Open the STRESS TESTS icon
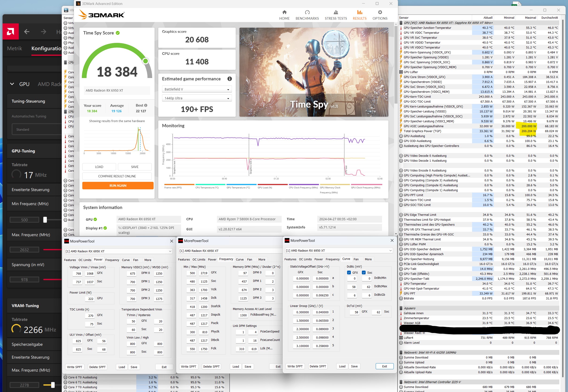Viewport: 568px width, 392px height. pos(336,12)
